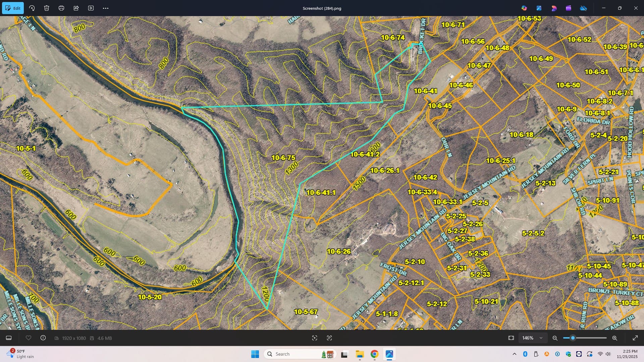
Task: Expand the 146% zoom dropdown
Action: 541,338
